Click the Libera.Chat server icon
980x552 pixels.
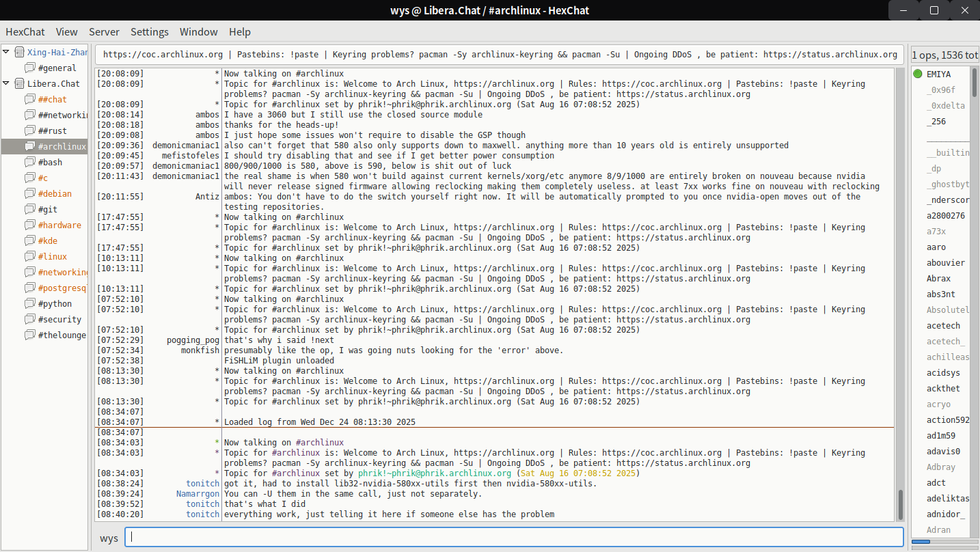19,83
